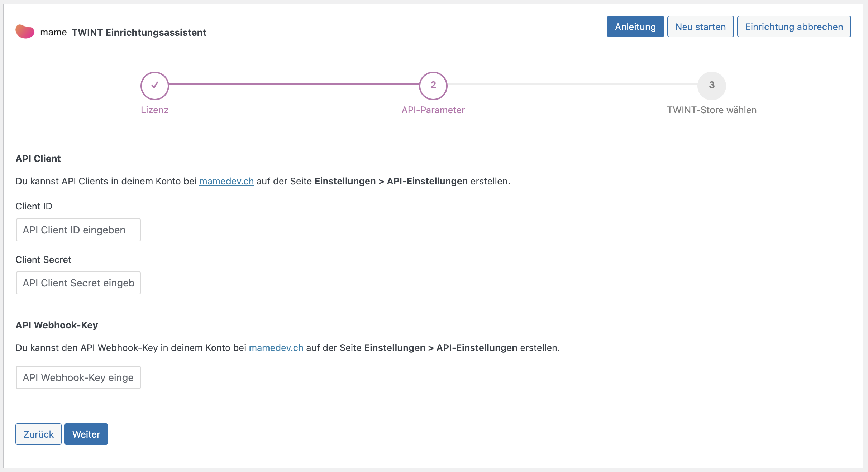Open mamedev.ch link in API Client section
Screen dimensions: 868x472
pos(226,181)
